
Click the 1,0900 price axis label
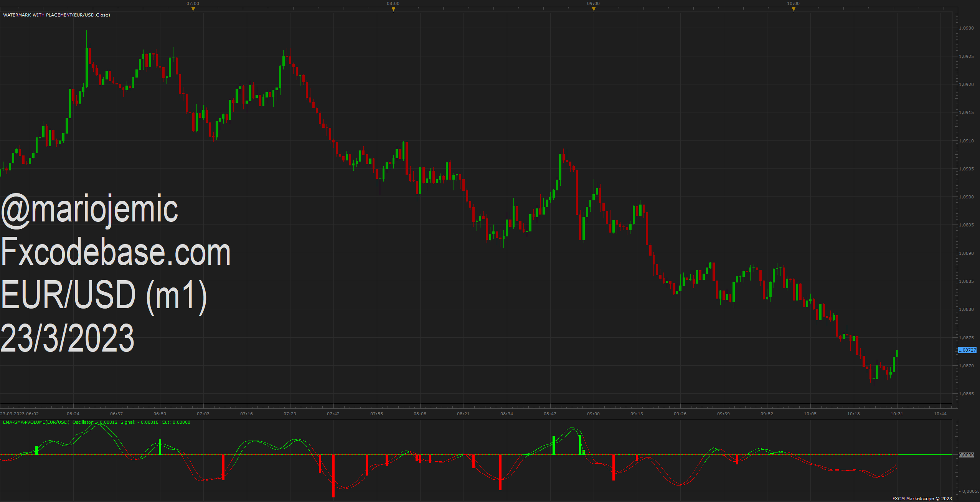coord(966,197)
